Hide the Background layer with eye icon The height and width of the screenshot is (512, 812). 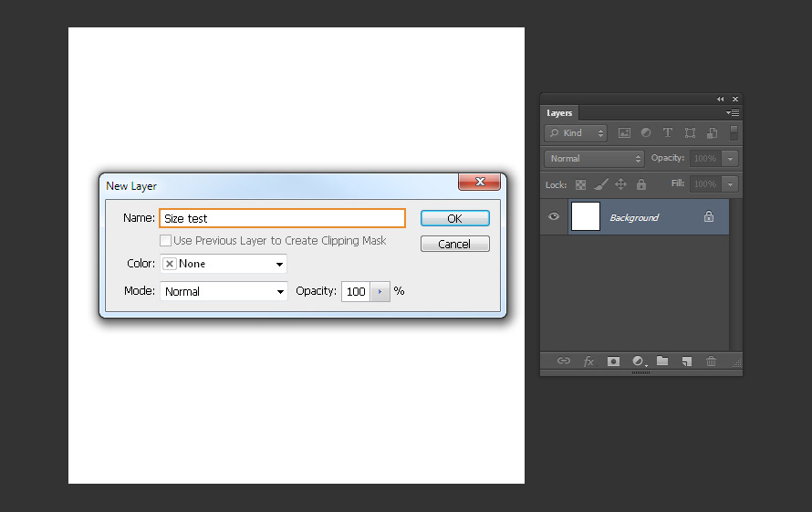pos(554,217)
